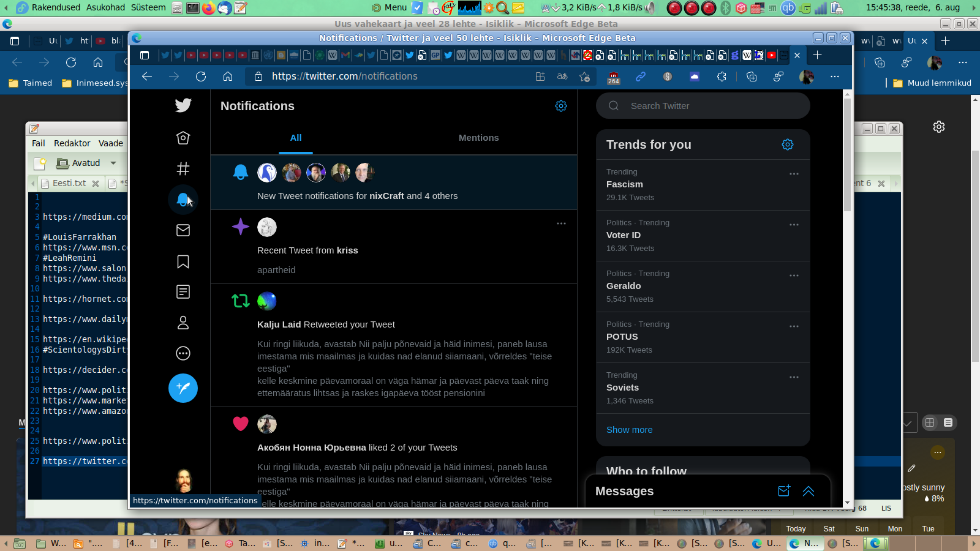Open Trends for you settings gear
This screenshot has width=980, height=551.
click(788, 144)
